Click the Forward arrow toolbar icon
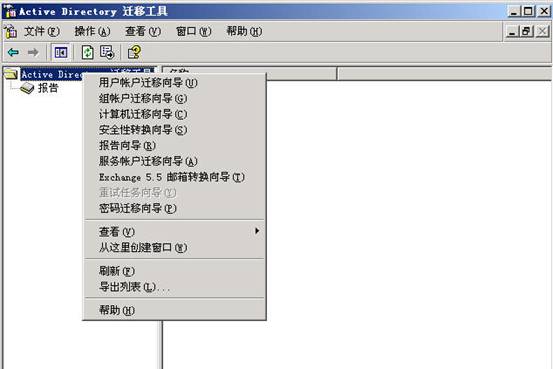Screen dimensions: 553x369 33,53
